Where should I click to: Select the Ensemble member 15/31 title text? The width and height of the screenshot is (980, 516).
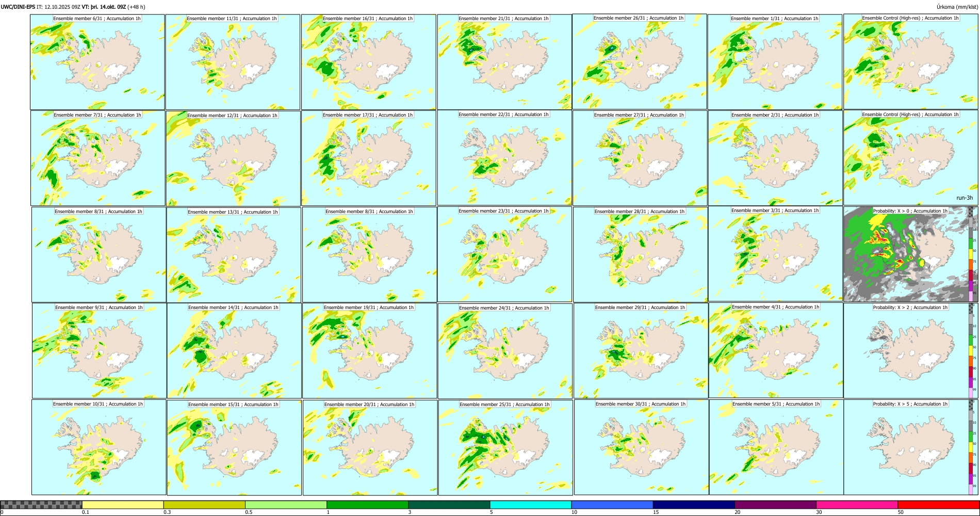click(x=233, y=405)
